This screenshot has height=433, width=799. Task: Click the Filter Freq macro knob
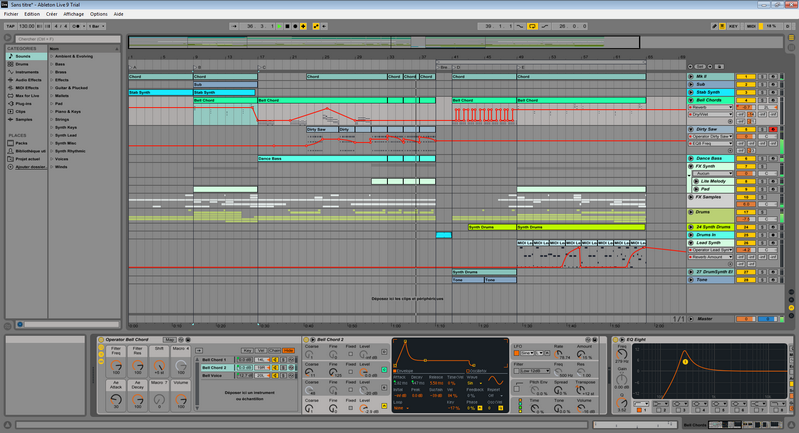point(116,366)
